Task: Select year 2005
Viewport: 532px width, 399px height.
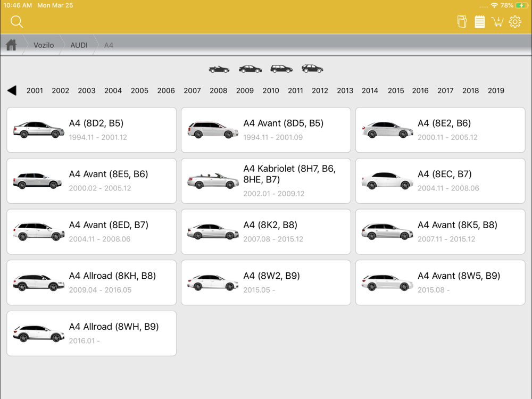Action: (x=139, y=90)
